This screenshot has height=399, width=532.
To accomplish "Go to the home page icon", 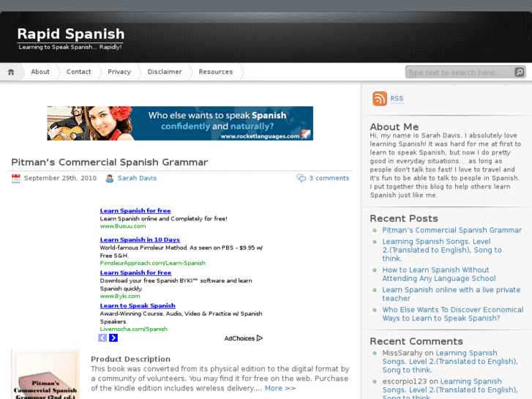I will point(11,72).
